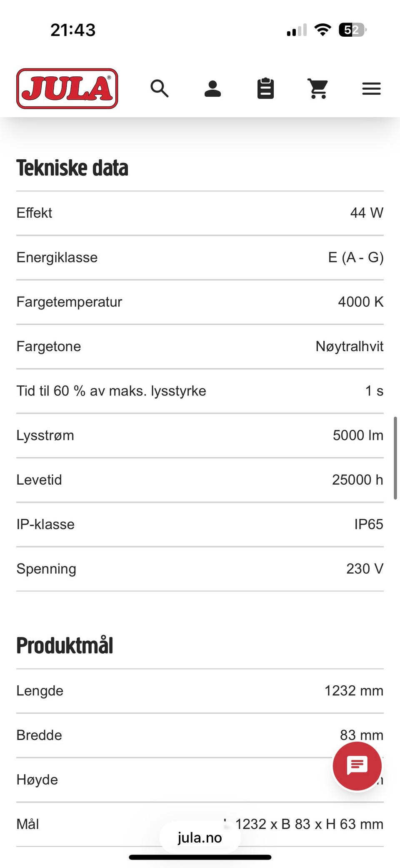The width and height of the screenshot is (400, 868).
Task: Click the Produktmål heading
Action: click(65, 646)
